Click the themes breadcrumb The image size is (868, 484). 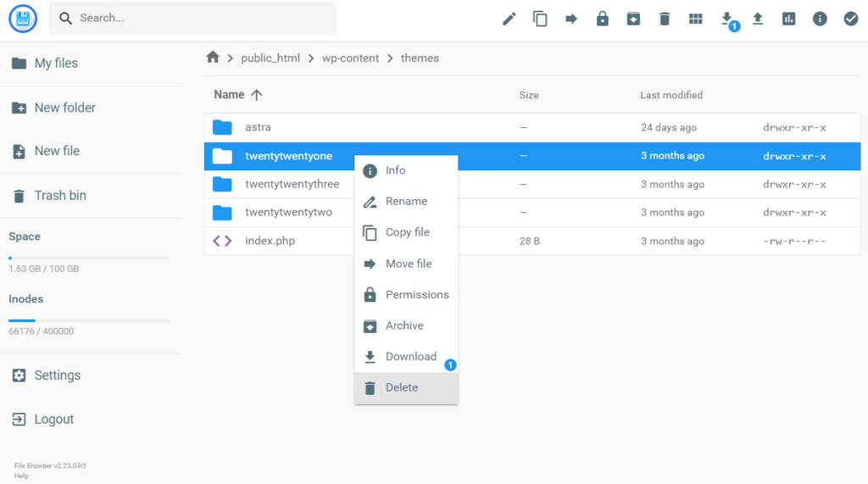(x=420, y=58)
